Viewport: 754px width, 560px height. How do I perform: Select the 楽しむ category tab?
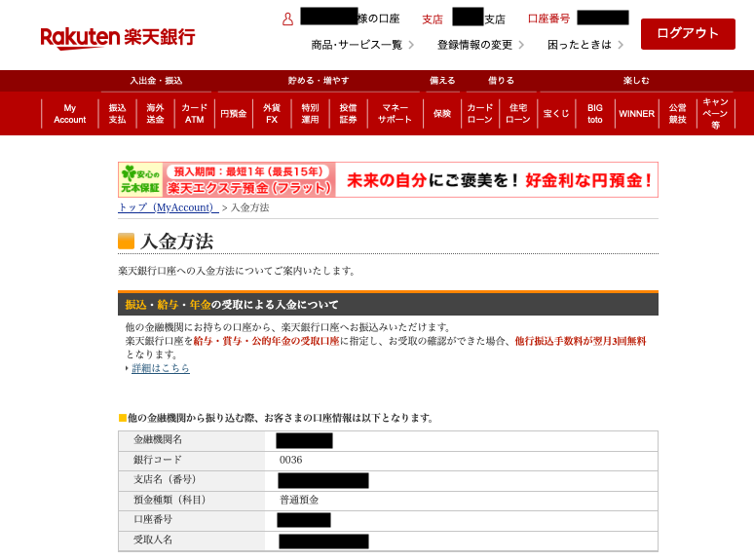coord(636,81)
